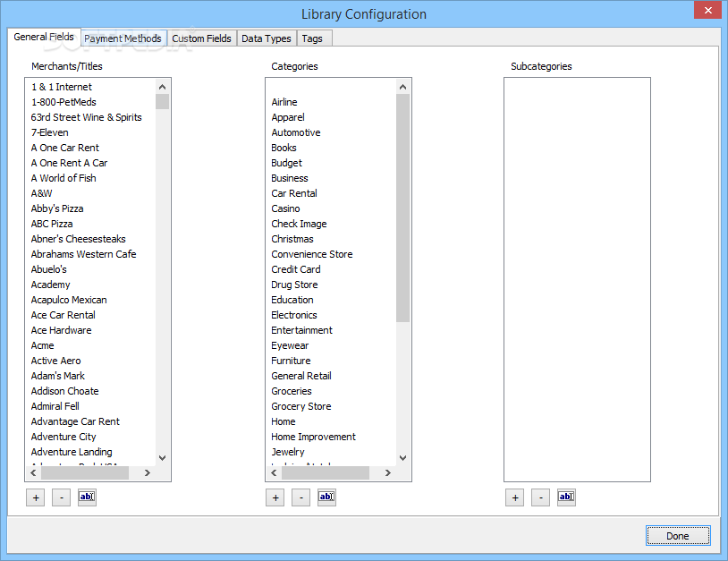Select the Casino category
Image resolution: width=728 pixels, height=561 pixels.
[x=285, y=208]
